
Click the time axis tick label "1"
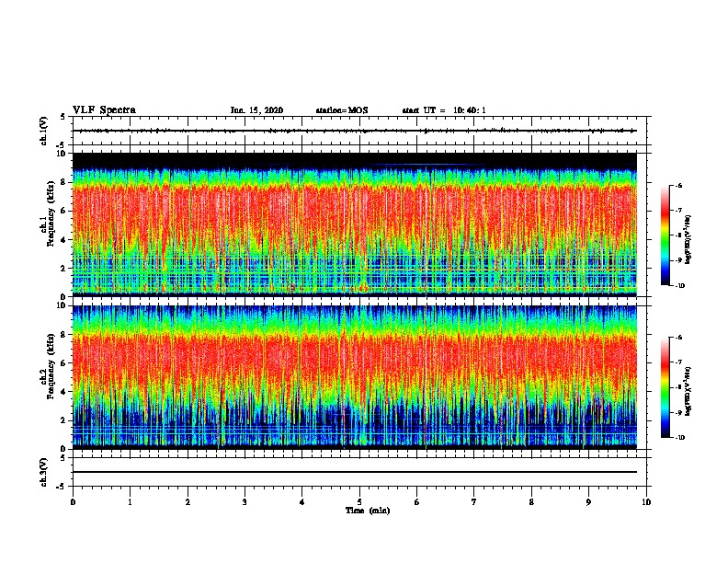(130, 502)
